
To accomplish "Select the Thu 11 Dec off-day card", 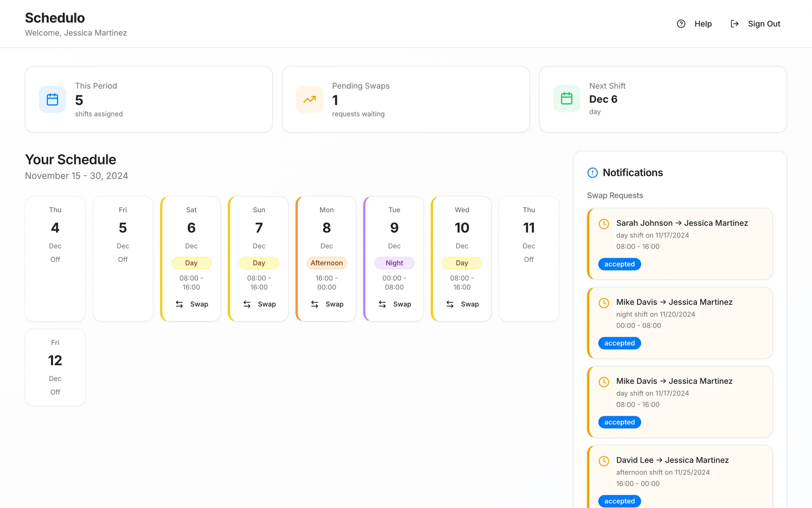I will click(x=529, y=259).
